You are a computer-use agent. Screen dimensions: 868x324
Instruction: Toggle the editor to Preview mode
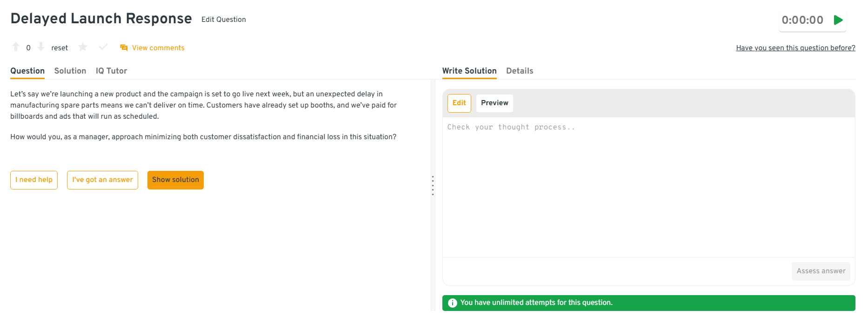point(494,103)
